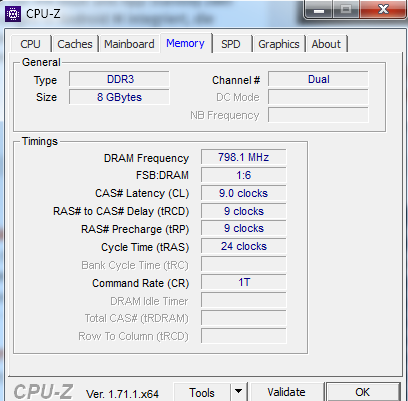Click the empty NB Frequency field
The width and height of the screenshot is (408, 401).
click(x=318, y=115)
